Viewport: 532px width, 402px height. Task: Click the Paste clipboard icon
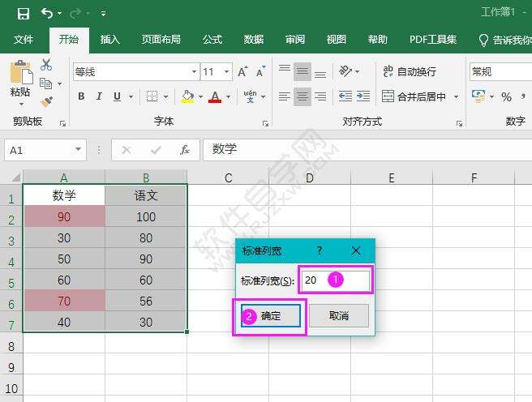21,72
